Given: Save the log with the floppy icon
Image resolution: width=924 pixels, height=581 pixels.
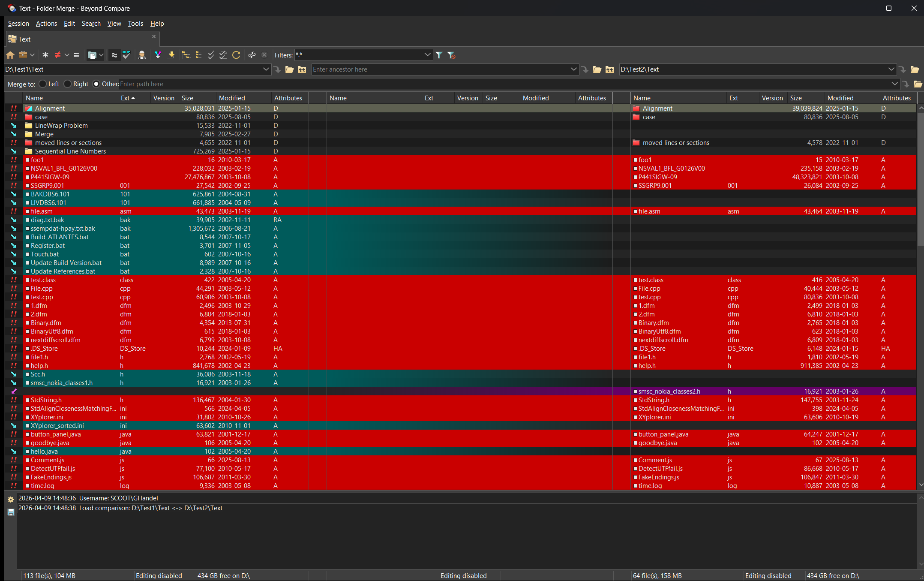Looking at the screenshot, I should click(11, 512).
